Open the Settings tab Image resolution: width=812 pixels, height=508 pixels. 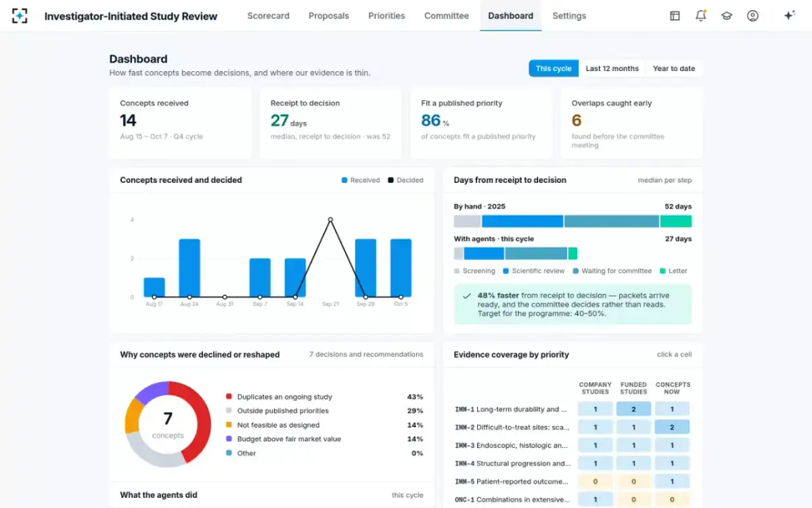coord(569,16)
